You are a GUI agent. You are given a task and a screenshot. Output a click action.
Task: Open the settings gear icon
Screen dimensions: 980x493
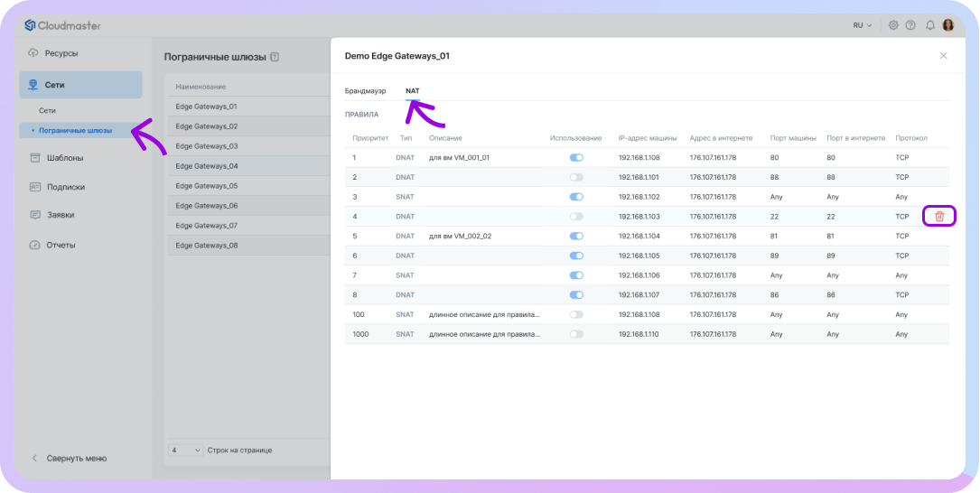coord(893,25)
